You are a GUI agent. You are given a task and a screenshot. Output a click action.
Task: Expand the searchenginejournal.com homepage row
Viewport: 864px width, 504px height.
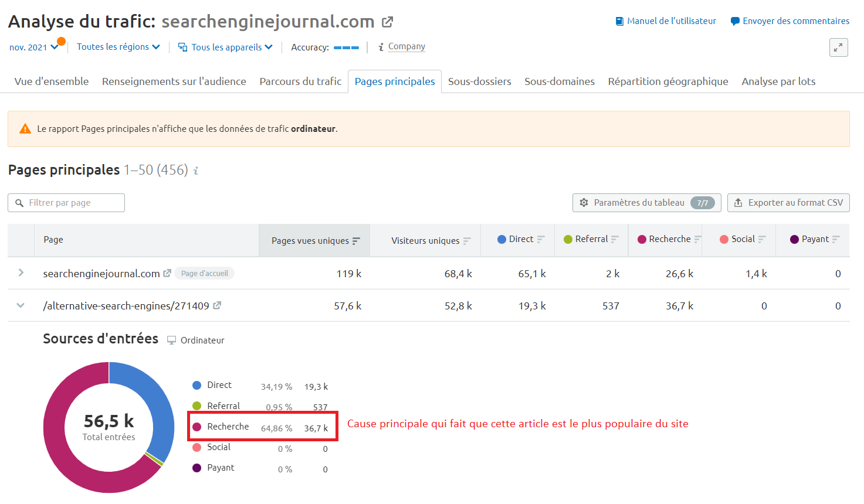click(21, 273)
